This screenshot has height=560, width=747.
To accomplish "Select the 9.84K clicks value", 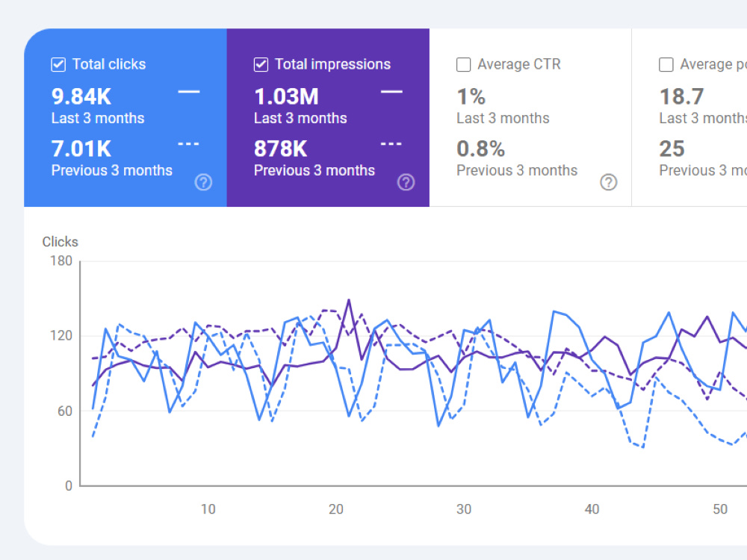I will (x=81, y=96).
